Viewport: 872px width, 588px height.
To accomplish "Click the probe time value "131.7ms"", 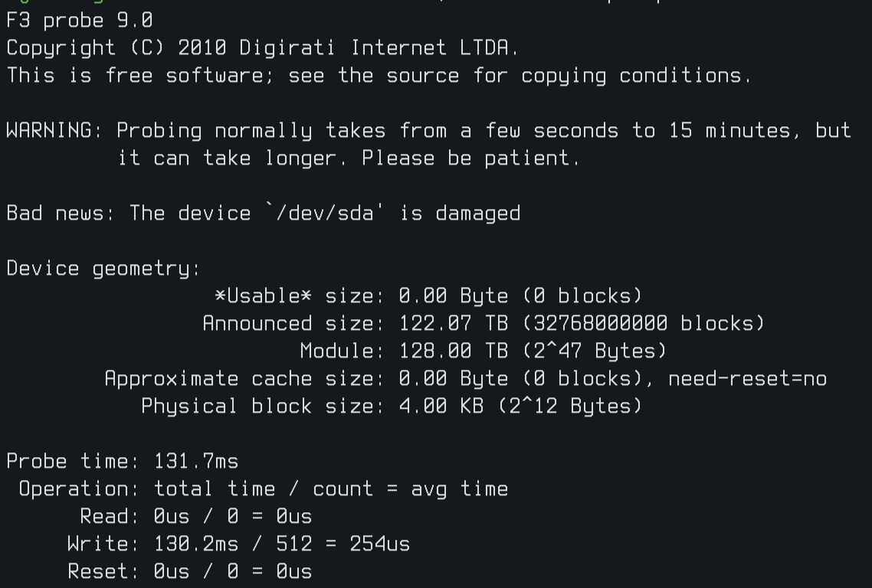I will coord(196,462).
